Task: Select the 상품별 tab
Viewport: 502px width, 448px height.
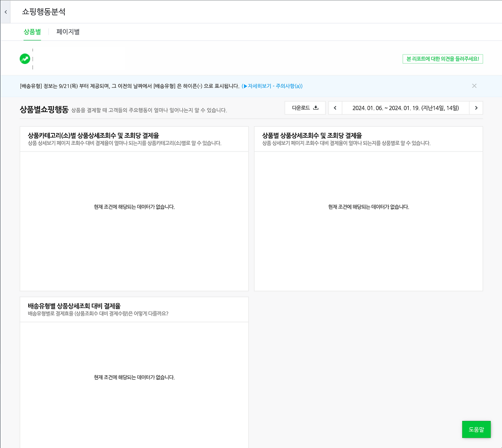Action: coord(32,32)
